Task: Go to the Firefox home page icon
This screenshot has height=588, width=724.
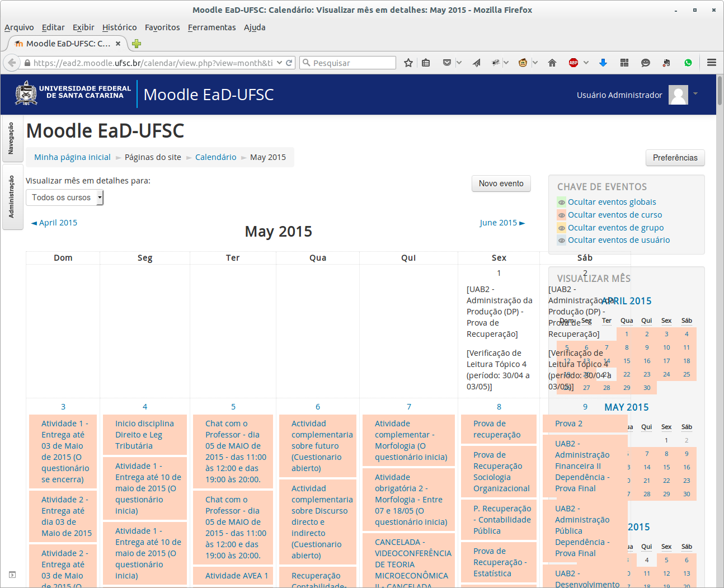Action: [x=552, y=63]
